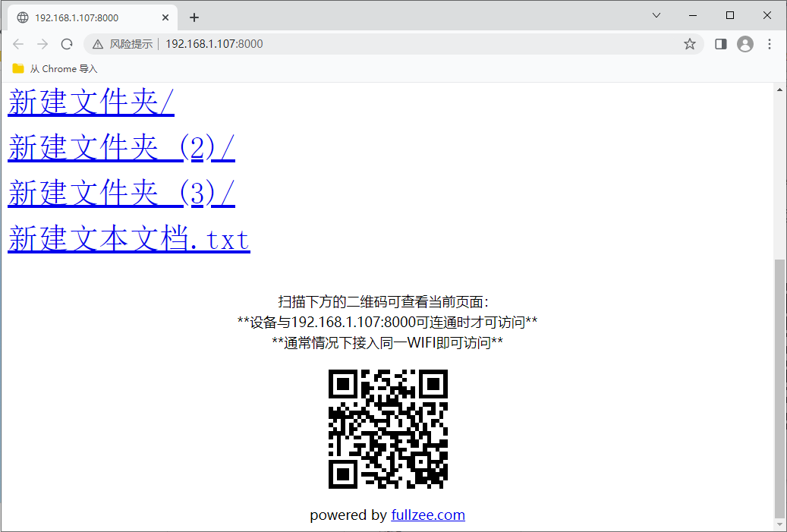Screen dimensions: 787x532
Task: Expand the tab search chevron
Action: (656, 16)
